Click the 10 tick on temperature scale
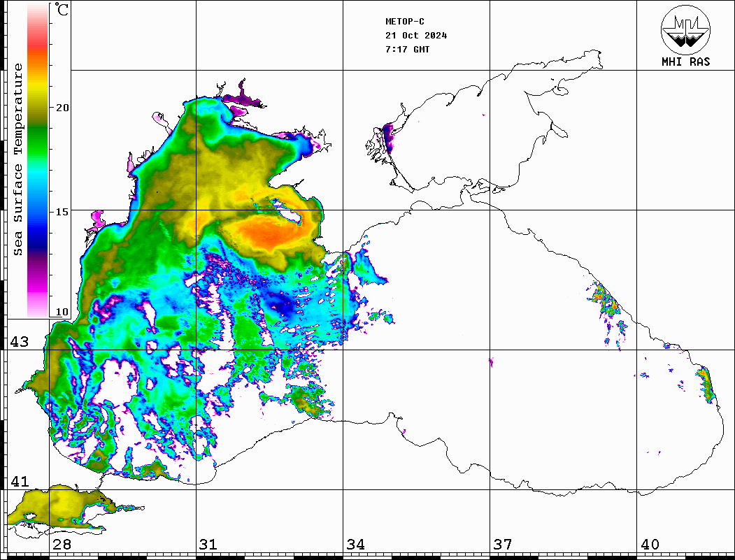This screenshot has width=735, height=560. [x=62, y=312]
